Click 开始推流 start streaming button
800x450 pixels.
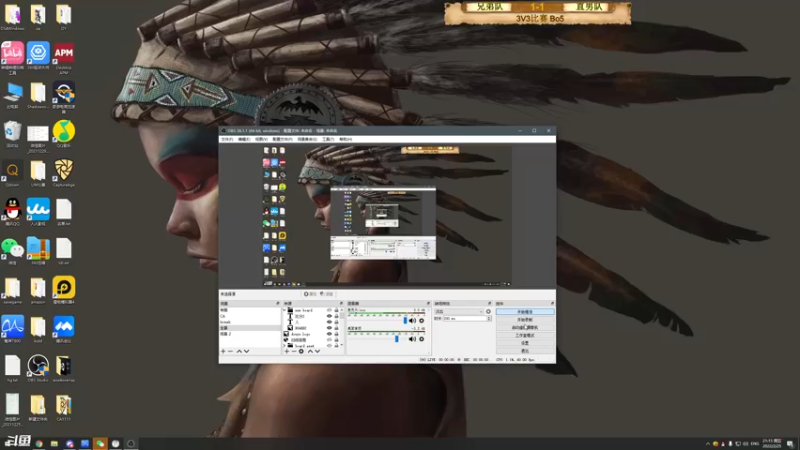point(525,311)
